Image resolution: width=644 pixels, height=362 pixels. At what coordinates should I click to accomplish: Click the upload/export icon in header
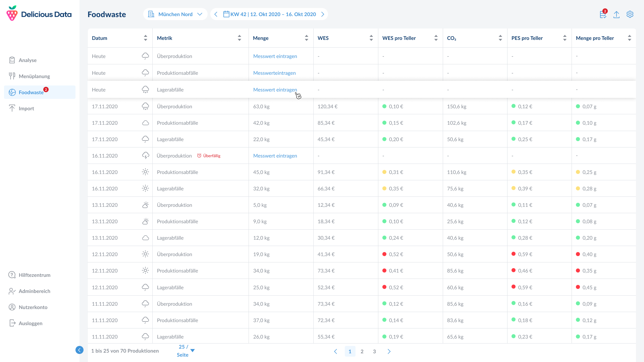pos(616,14)
